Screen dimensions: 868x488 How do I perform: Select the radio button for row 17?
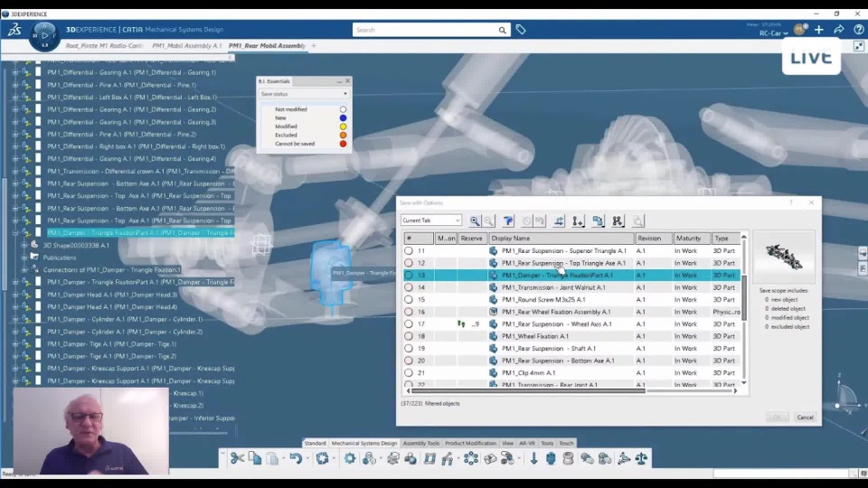click(409, 324)
